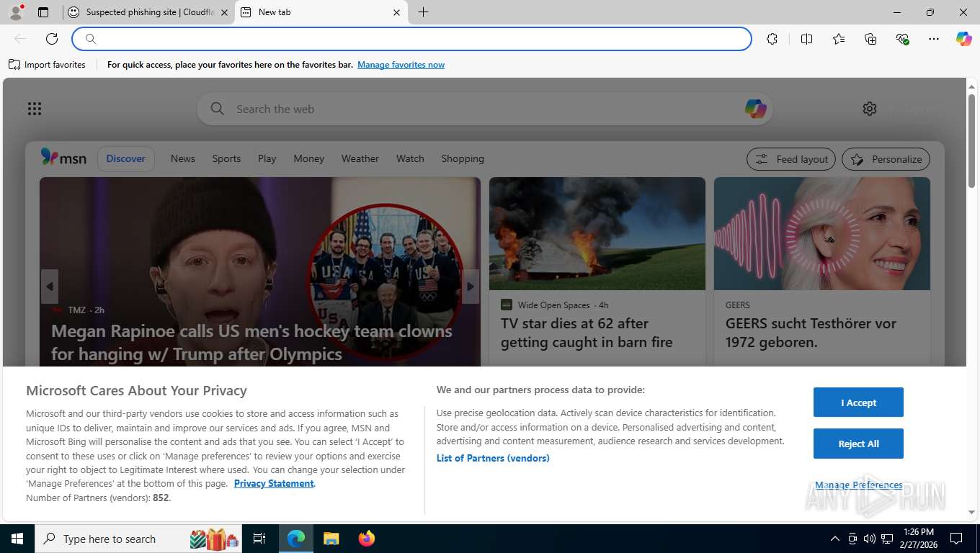Open Manage Preferences link
Image resolution: width=980 pixels, height=553 pixels.
click(858, 485)
